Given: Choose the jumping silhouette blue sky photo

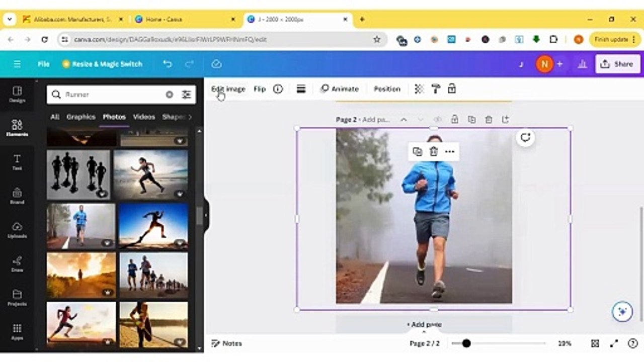Looking at the screenshot, I should [x=153, y=226].
